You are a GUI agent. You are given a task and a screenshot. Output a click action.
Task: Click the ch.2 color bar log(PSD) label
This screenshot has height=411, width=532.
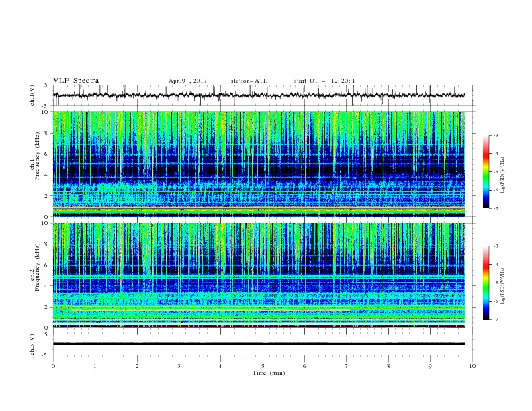tap(503, 286)
